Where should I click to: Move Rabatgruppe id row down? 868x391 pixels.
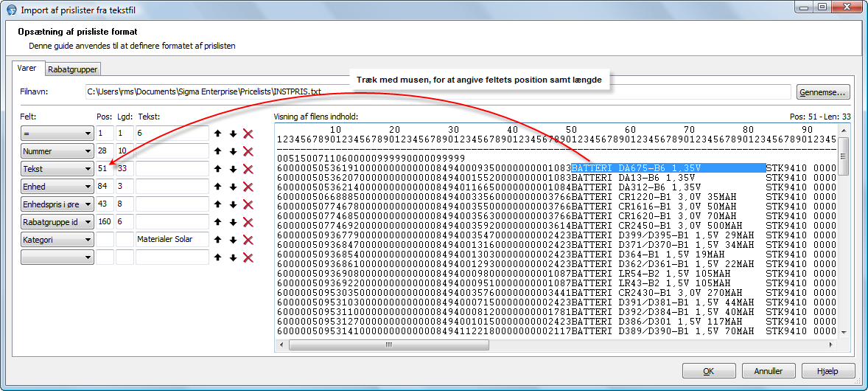pyautogui.click(x=233, y=222)
